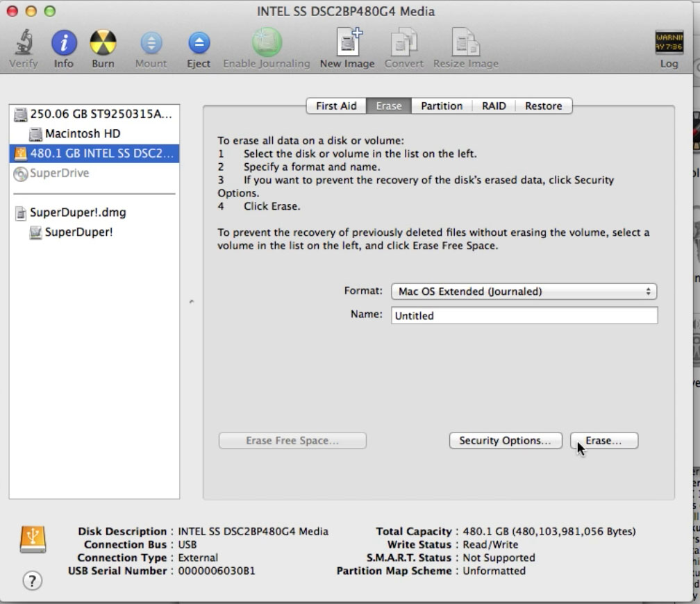Select the SuperDuper! volume
Viewport: 700px width, 604px height.
tap(94, 232)
